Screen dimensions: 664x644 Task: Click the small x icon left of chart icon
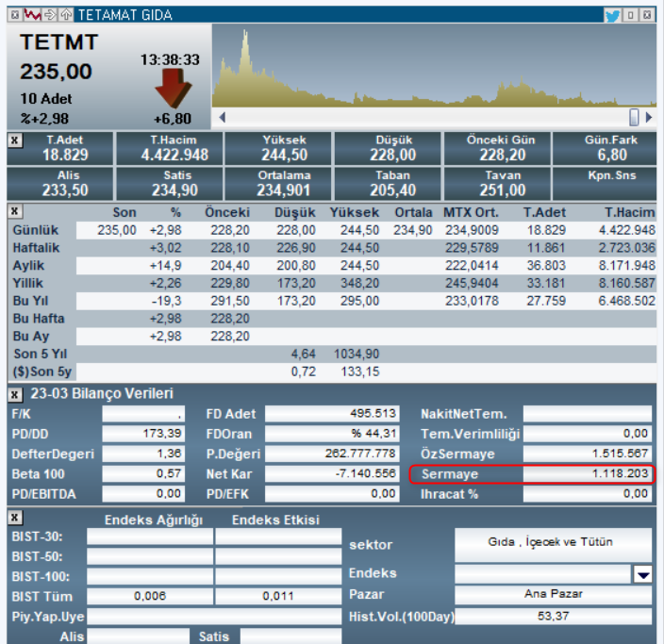coord(15,15)
